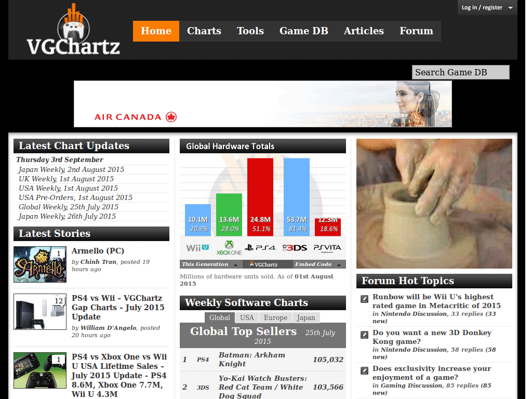This screenshot has width=532, height=399.
Task: Open the new 3D Donkey Kong topic
Action: click(432, 337)
